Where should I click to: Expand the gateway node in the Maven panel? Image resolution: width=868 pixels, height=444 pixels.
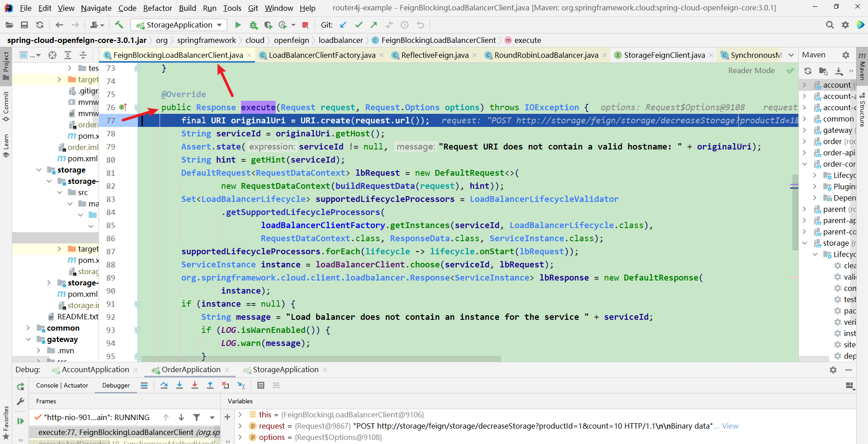pyautogui.click(x=805, y=130)
